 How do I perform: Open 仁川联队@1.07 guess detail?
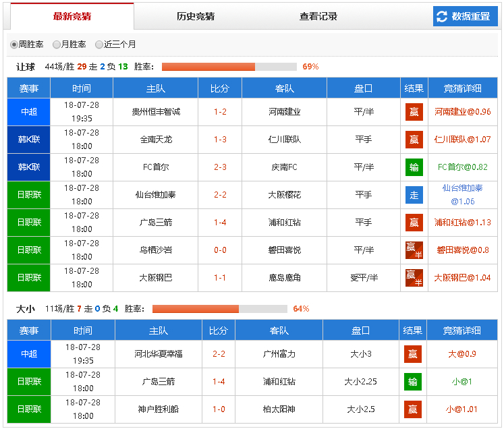463,140
